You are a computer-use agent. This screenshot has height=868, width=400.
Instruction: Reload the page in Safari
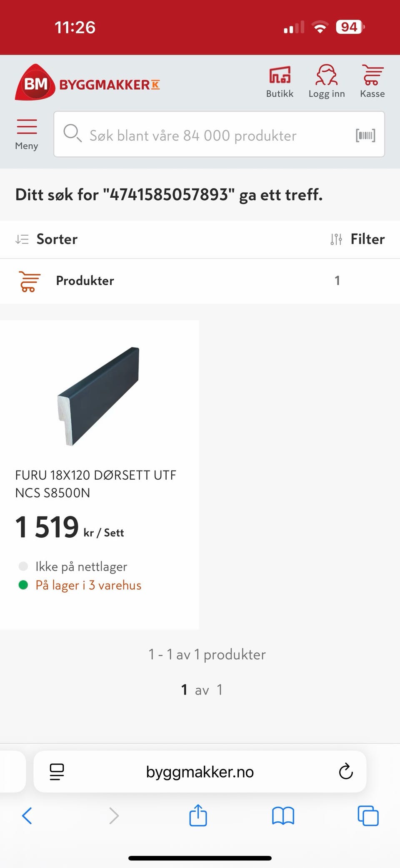(x=345, y=772)
